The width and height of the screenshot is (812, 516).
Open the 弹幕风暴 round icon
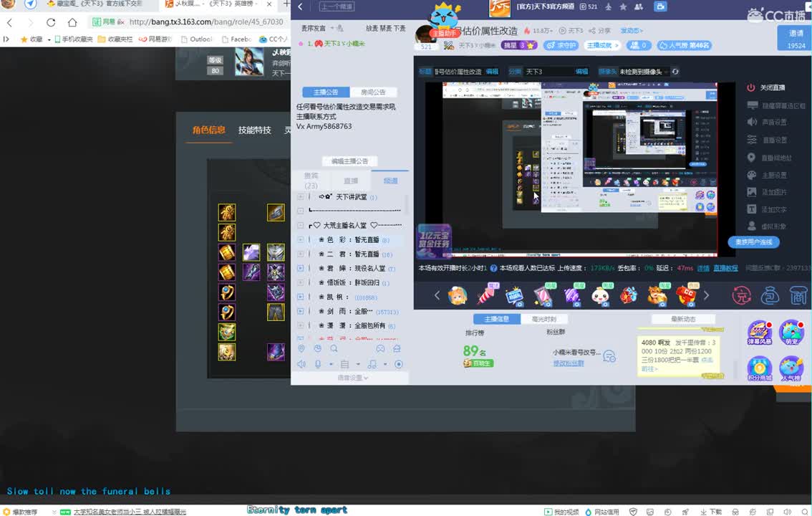tap(759, 333)
